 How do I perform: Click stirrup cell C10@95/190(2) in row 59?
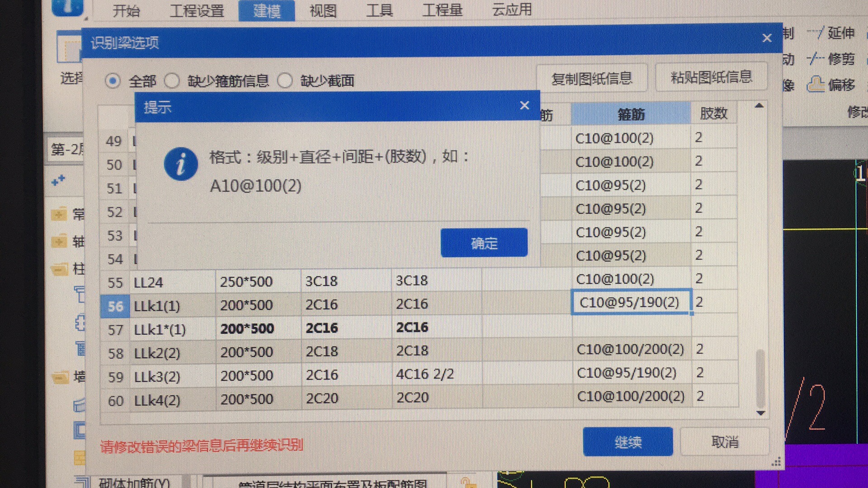click(x=632, y=372)
